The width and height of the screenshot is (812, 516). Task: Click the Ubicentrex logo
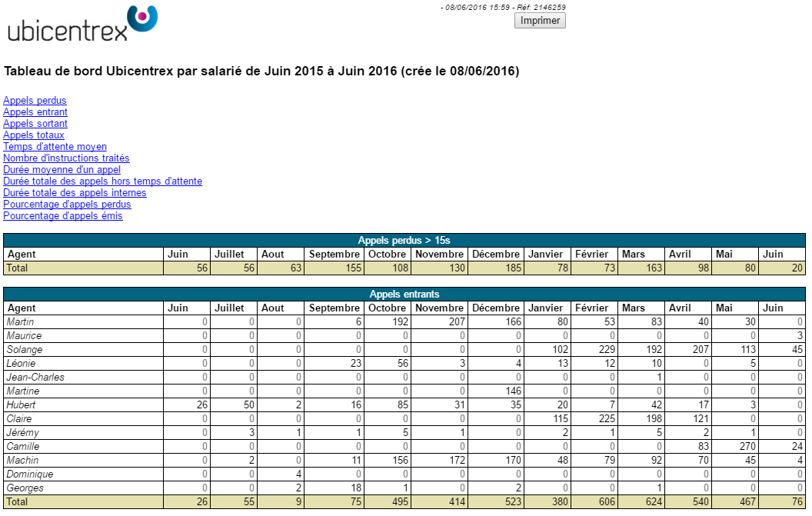pos(82,24)
